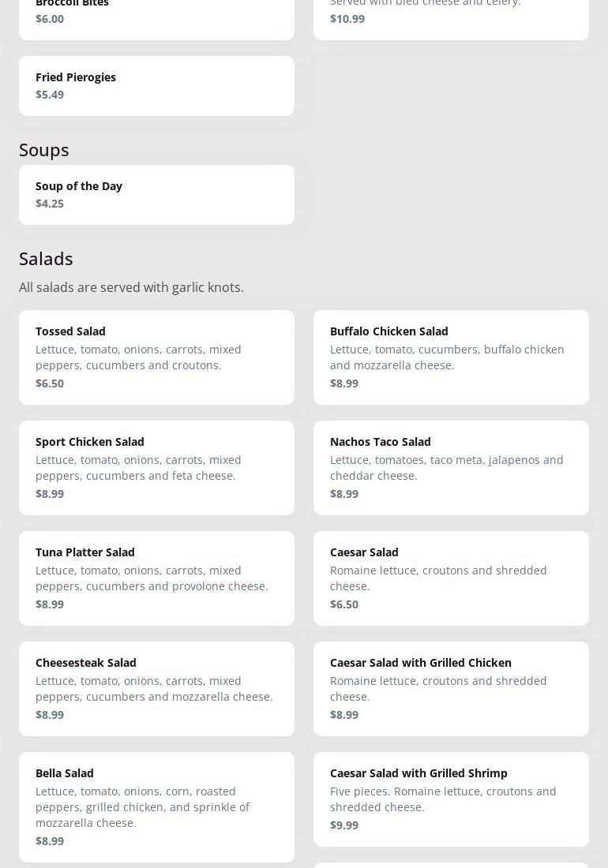Select Soup of the Day card
Screen dimensions: 608x868
click(x=156, y=195)
